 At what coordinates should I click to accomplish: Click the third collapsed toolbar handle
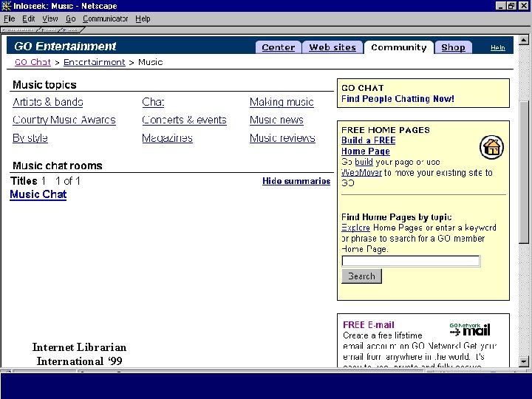coord(72,30)
